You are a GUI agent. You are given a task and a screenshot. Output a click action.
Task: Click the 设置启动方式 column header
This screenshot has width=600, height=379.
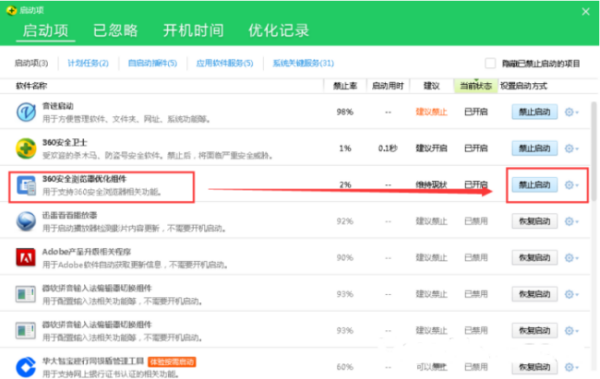523,86
